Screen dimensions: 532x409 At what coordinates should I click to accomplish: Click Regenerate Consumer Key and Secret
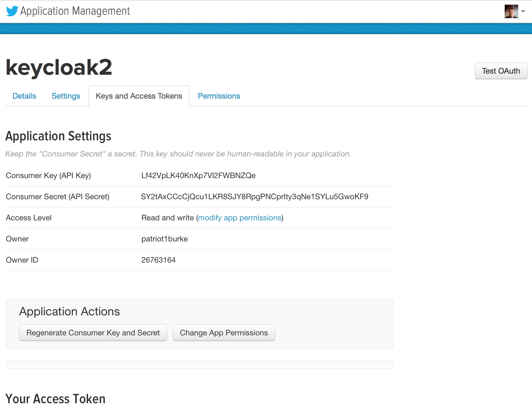[93, 333]
